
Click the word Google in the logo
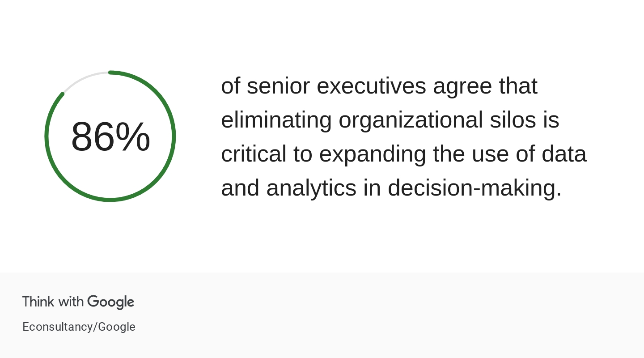point(111,302)
